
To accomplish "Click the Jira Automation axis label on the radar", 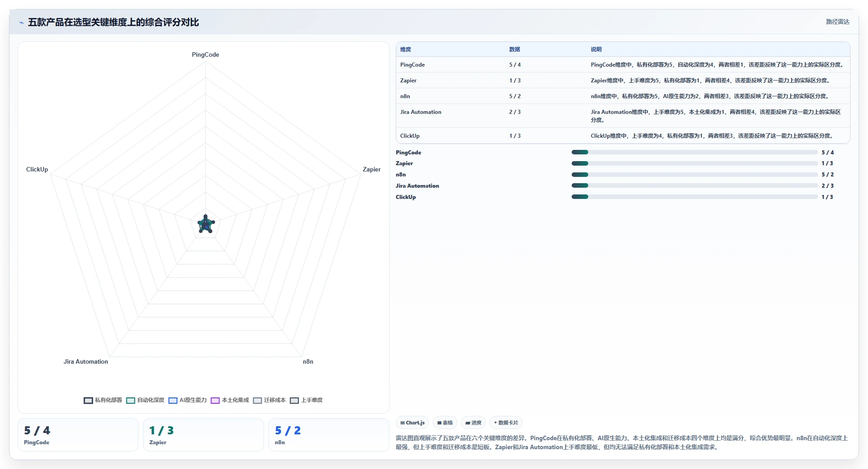I will coord(86,361).
